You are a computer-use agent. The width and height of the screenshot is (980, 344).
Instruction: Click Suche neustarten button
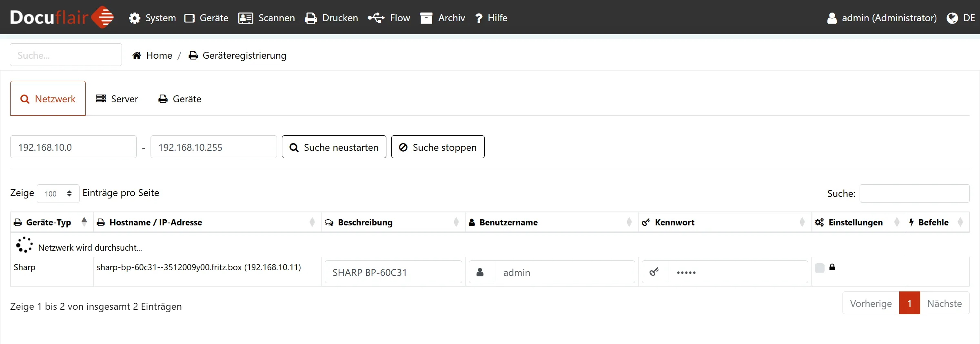pos(334,147)
